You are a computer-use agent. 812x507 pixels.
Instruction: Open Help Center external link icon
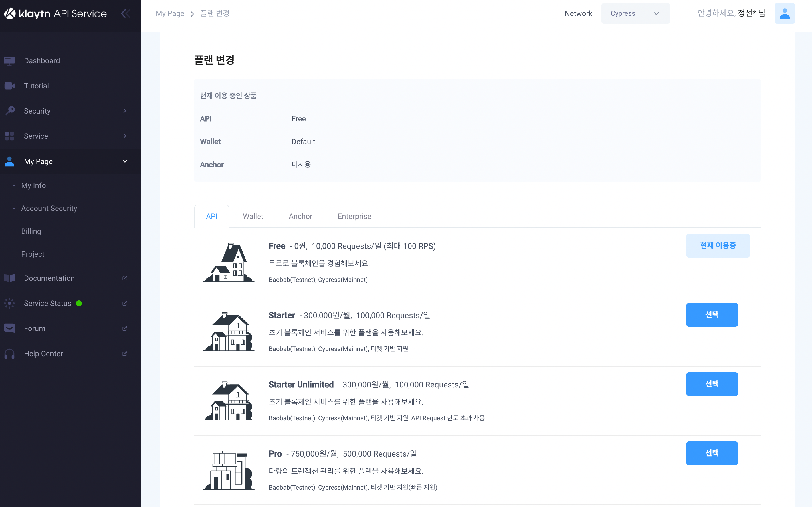[x=125, y=353]
